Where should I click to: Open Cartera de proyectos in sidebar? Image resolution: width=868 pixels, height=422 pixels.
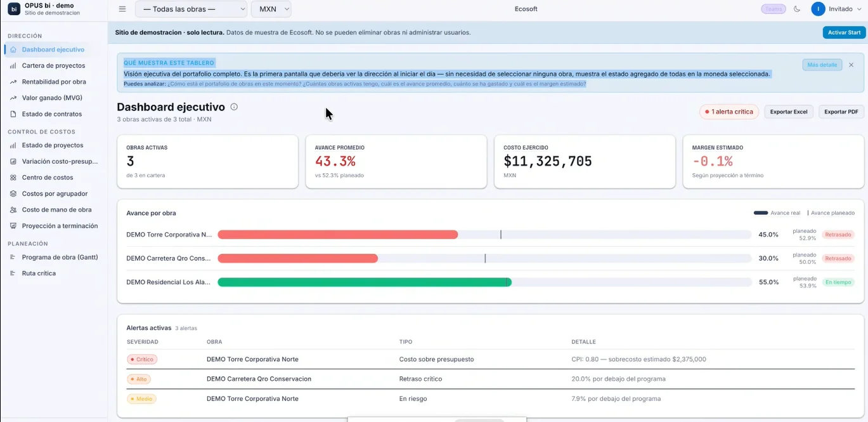click(53, 65)
